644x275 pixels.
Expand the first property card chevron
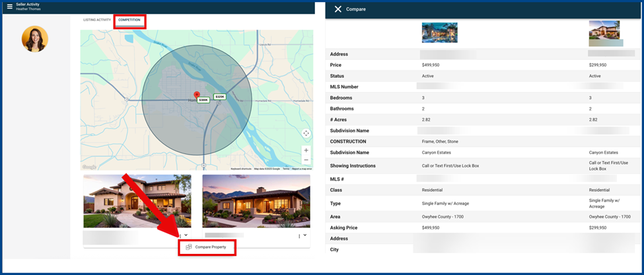(x=186, y=235)
